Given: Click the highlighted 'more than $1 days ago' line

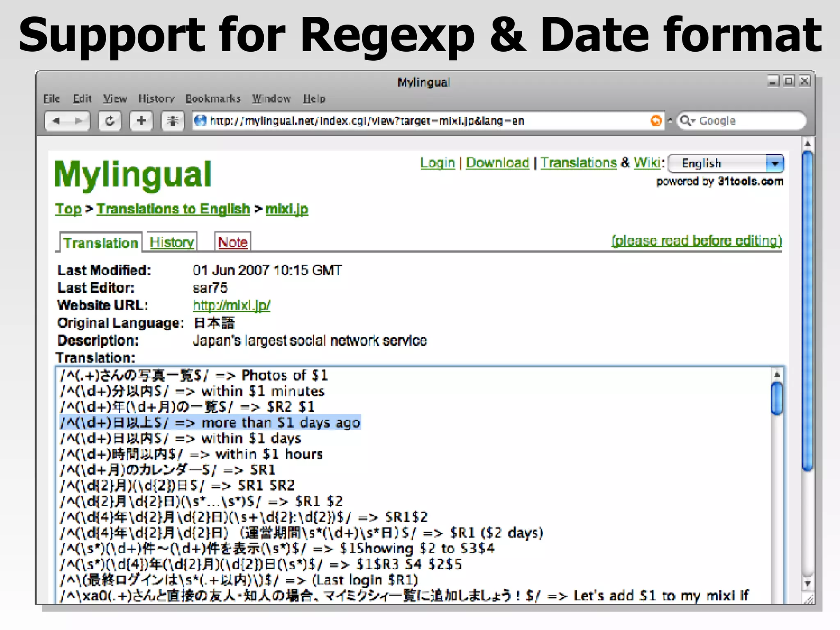Looking at the screenshot, I should pyautogui.click(x=210, y=422).
